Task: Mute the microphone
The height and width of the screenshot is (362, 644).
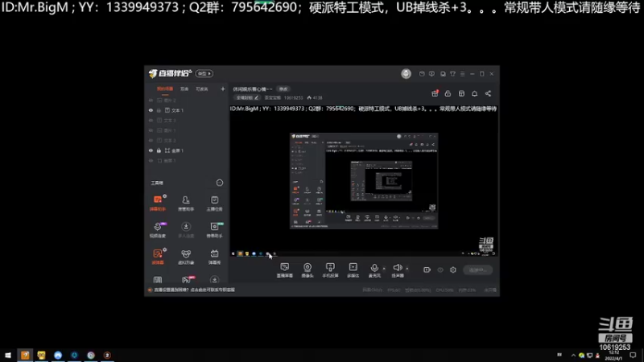Action: click(374, 270)
